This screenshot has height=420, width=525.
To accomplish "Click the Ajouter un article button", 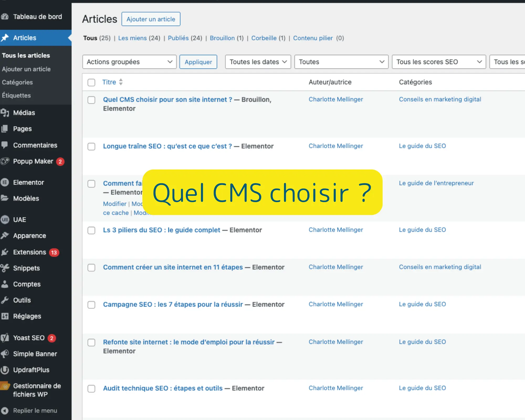I will point(151,19).
